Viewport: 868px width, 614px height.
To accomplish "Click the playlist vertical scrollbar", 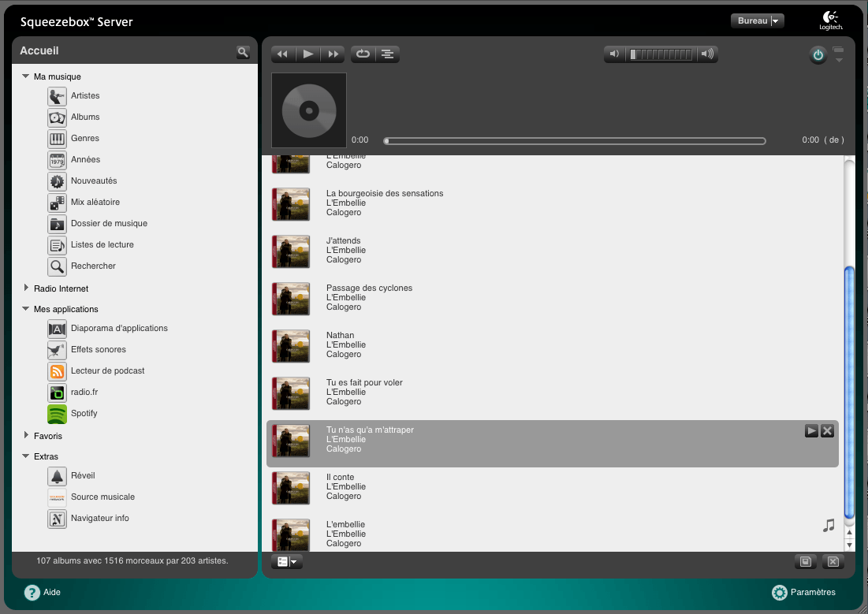I will pos(849,393).
